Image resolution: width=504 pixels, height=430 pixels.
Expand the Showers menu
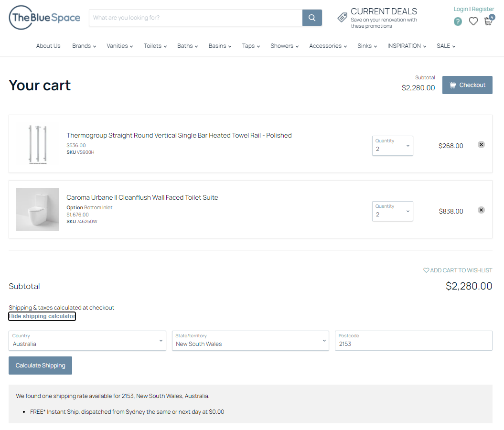tap(284, 46)
